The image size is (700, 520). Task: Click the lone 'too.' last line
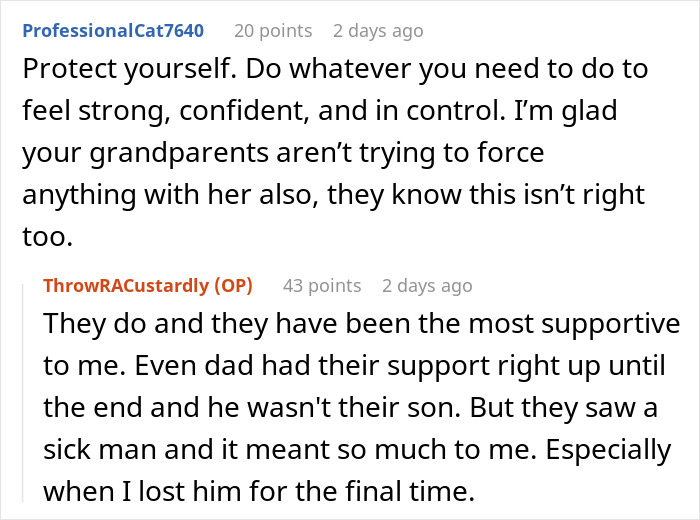(47, 236)
